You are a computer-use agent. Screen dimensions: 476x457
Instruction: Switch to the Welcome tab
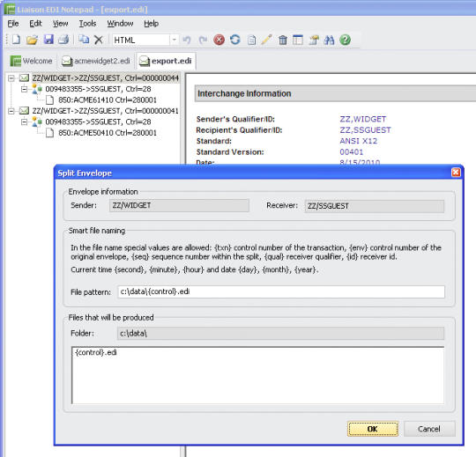coord(31,61)
